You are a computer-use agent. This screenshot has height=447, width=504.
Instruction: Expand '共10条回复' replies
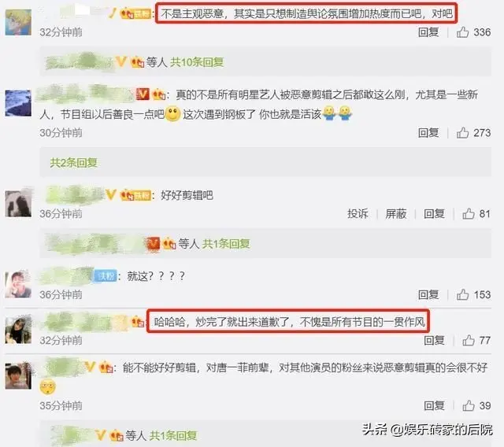coord(197,62)
